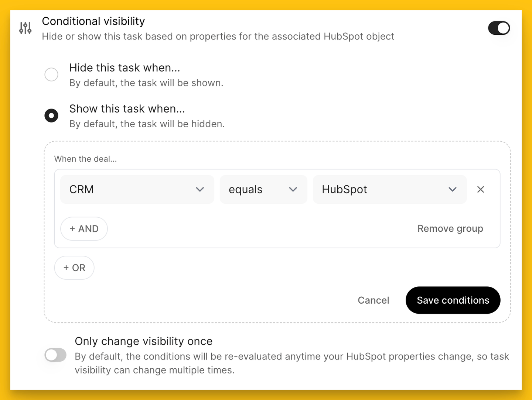Viewport: 532px width, 400px height.
Task: Click the sliders icon beside Conditional visibility
Action: coord(25,28)
